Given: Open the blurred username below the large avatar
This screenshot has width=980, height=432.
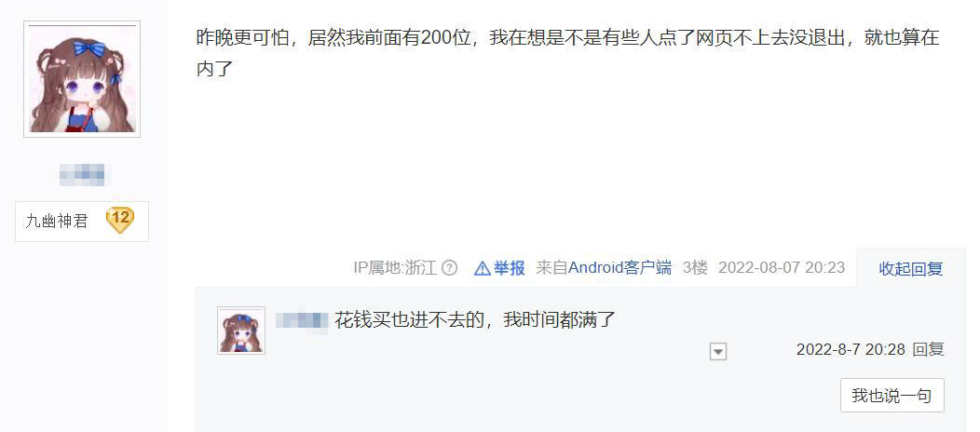Looking at the screenshot, I should (82, 175).
